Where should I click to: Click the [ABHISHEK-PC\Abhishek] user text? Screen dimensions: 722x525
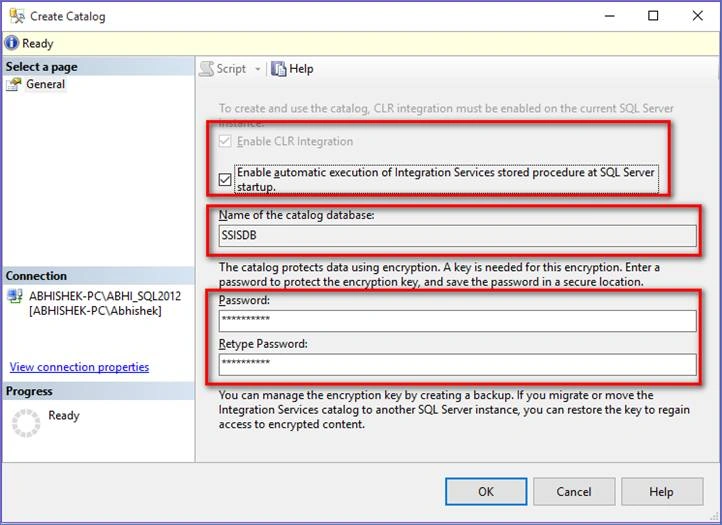pos(95,310)
